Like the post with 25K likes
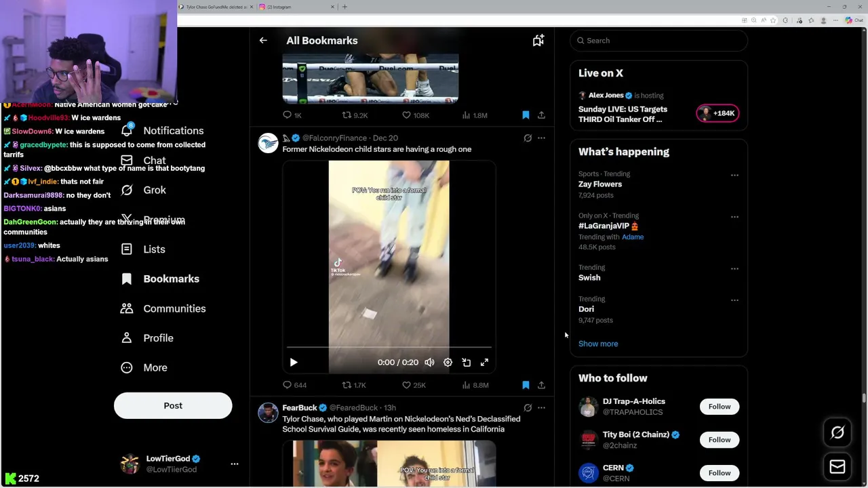 pos(414,385)
